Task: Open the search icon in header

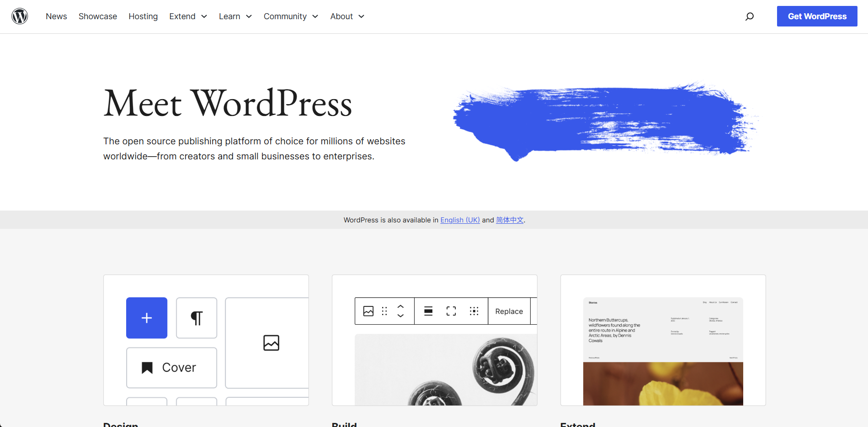Action: pyautogui.click(x=749, y=16)
